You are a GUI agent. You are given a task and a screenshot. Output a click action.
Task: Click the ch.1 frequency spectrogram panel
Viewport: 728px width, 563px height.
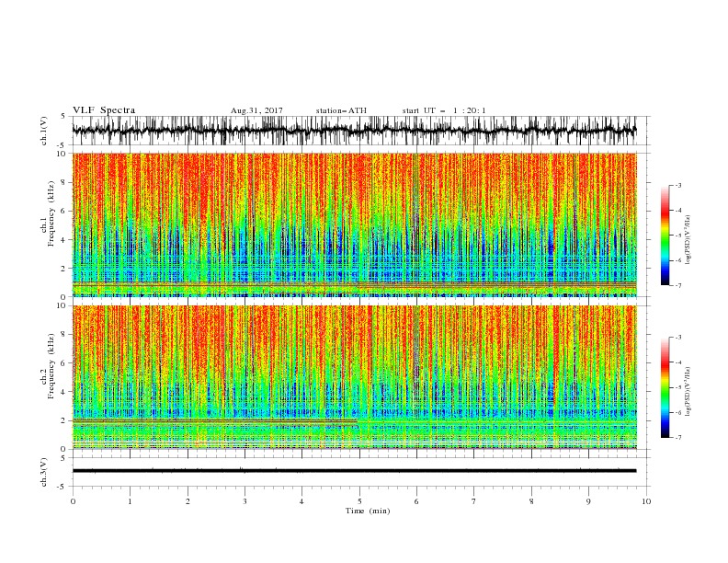point(354,224)
